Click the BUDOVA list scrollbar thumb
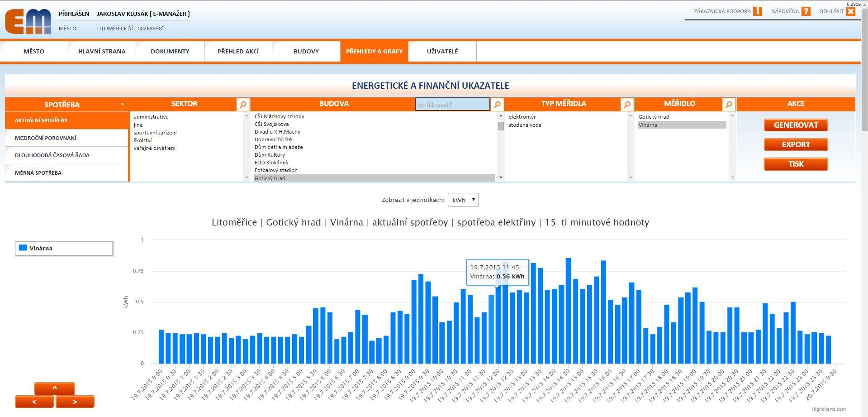The image size is (868, 417). point(501,126)
